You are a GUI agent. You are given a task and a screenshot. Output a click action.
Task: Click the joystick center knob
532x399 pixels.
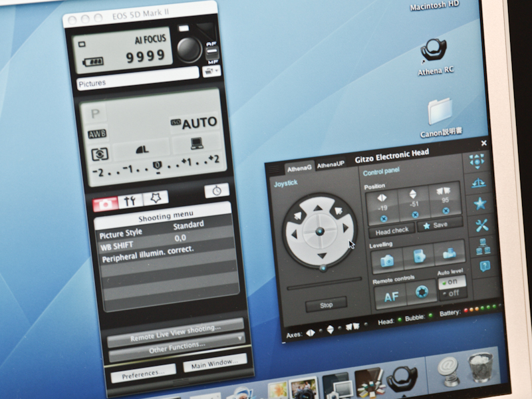point(320,231)
